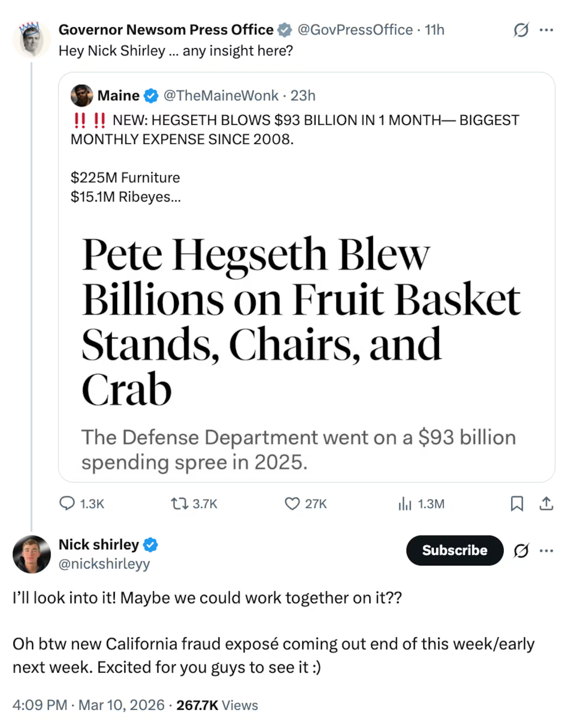Like the Governor Newsom Press Office post
This screenshot has width=568, height=728.
click(x=292, y=504)
